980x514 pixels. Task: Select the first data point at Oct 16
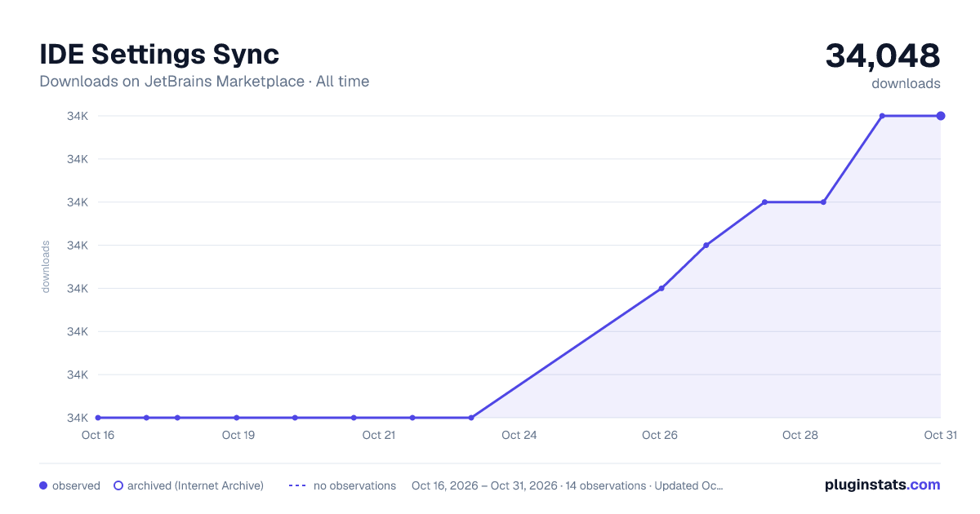click(98, 418)
